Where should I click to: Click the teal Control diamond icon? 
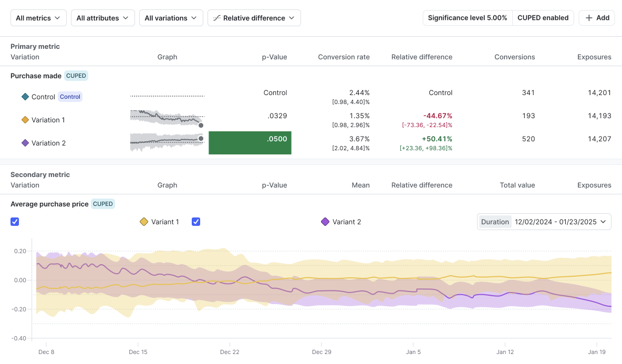(x=25, y=97)
